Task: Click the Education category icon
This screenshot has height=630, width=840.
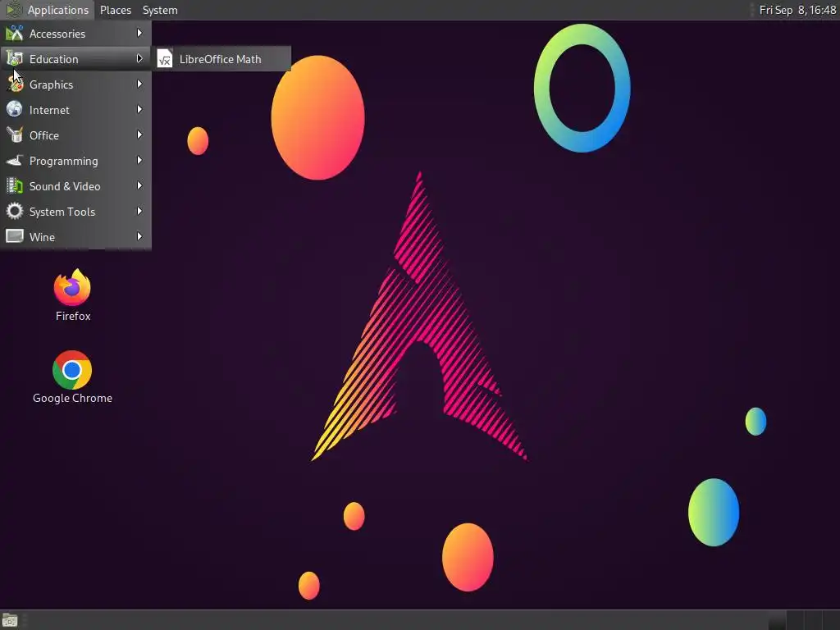Action: (15, 59)
